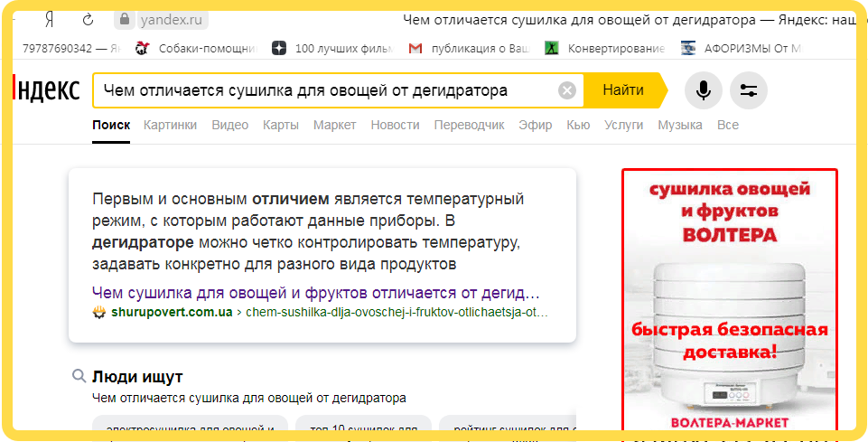868x442 pixels.
Task: Click the shurupovert site favicon
Action: coord(98,312)
